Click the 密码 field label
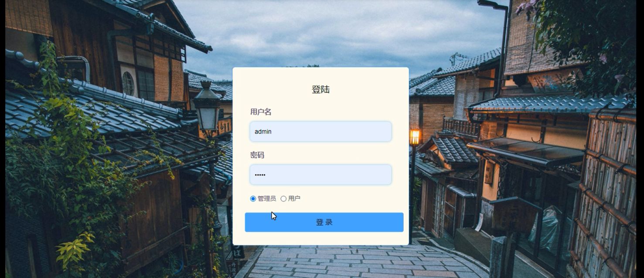 257,155
